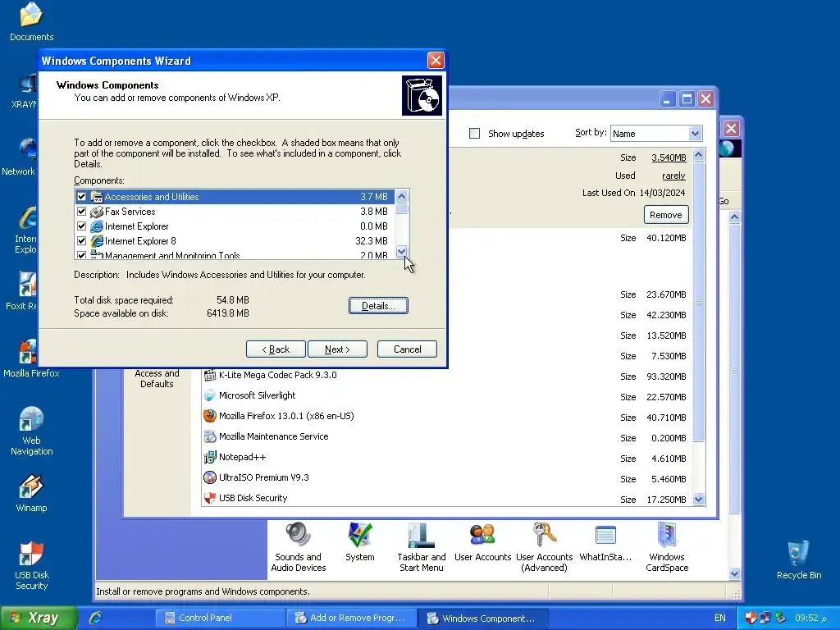Click the EN language indicator
Image resolution: width=840 pixels, height=630 pixels.
pos(719,618)
